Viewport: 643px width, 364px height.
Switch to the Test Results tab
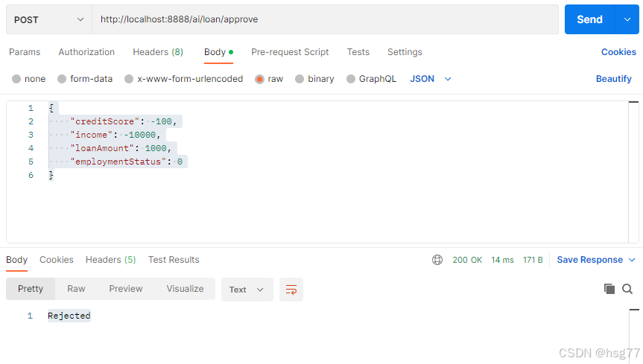(x=174, y=260)
